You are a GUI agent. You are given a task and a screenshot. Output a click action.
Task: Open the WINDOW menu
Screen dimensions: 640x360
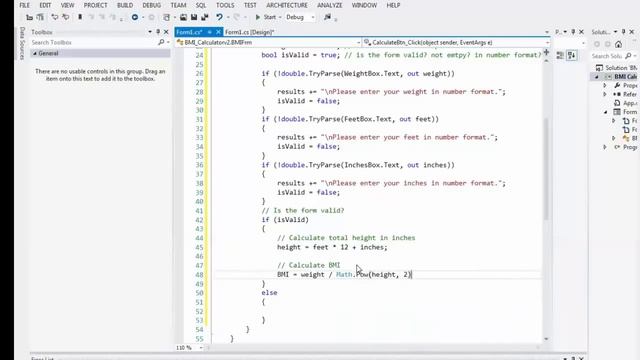[x=364, y=5]
